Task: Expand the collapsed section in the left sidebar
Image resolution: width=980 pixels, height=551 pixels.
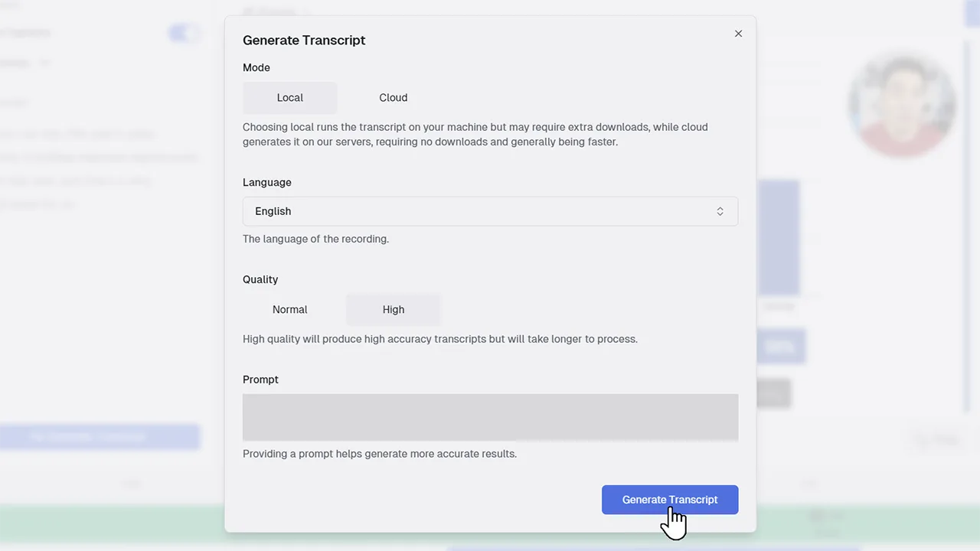Action: (x=44, y=63)
